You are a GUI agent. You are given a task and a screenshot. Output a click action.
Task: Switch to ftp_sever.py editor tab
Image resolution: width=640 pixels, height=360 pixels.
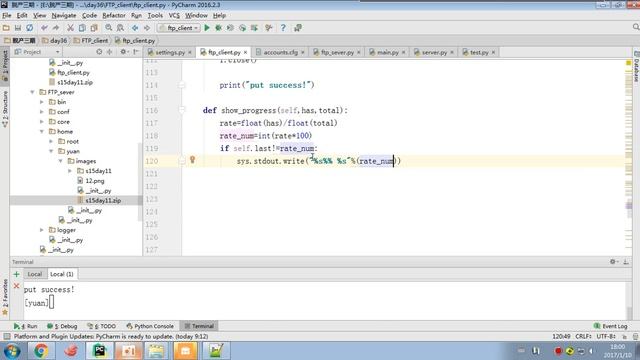tap(337, 52)
